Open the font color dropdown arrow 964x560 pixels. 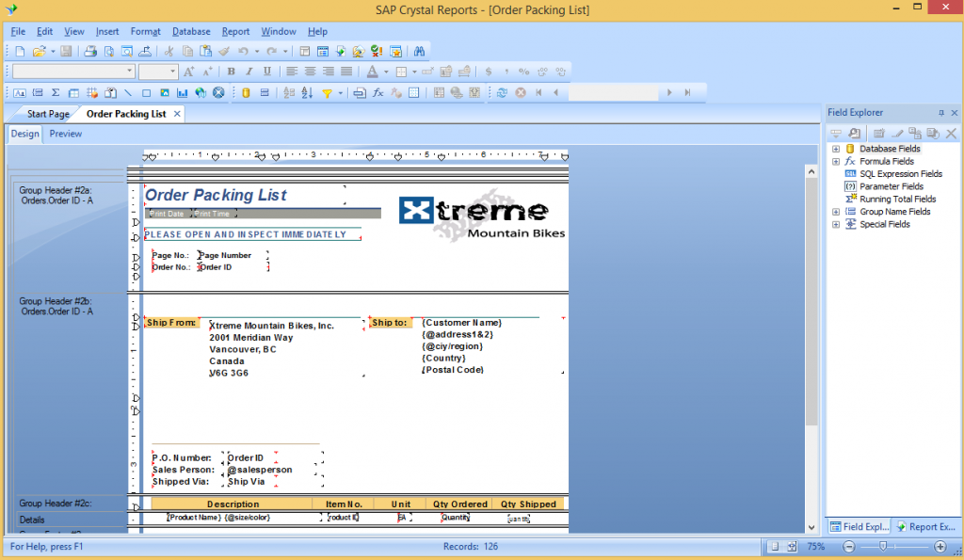[386, 72]
